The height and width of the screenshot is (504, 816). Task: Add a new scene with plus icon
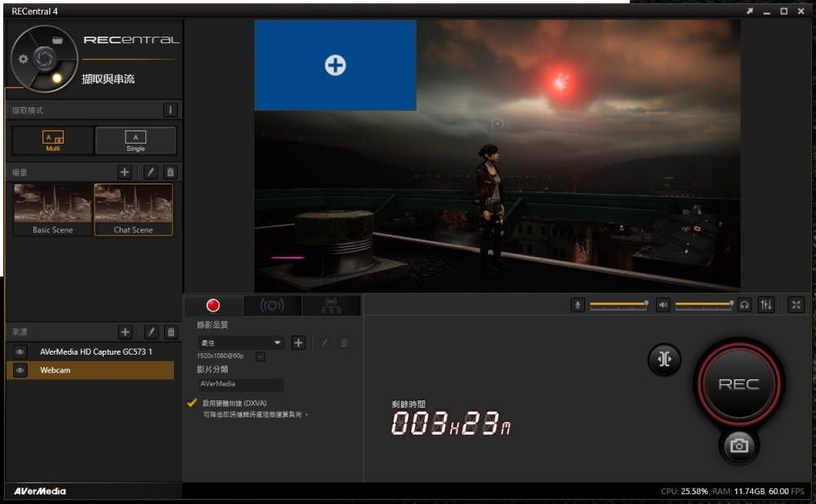coord(125,172)
